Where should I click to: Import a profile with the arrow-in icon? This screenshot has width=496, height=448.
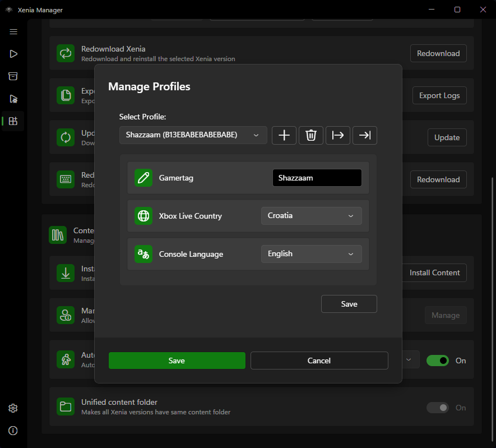click(x=364, y=135)
